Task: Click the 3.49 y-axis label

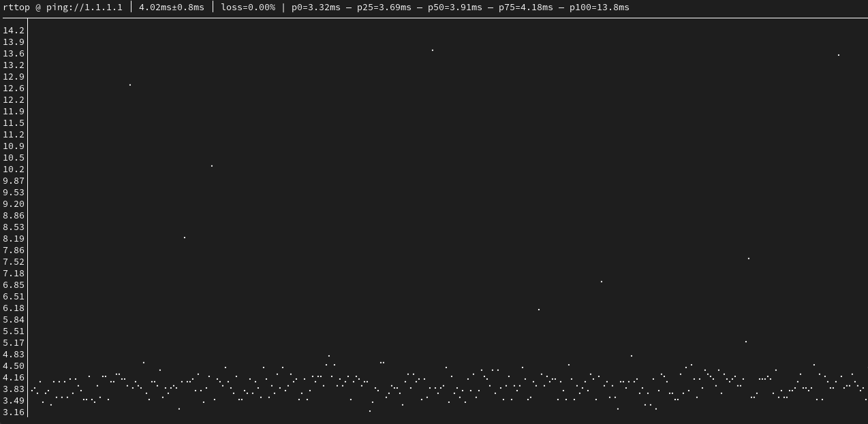Action: (x=14, y=401)
